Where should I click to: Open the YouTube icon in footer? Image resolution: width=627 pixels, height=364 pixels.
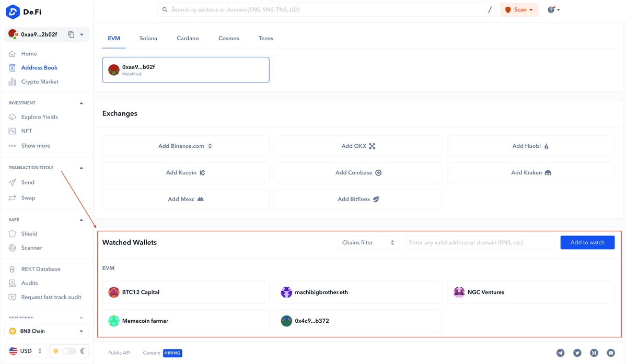(x=610, y=353)
